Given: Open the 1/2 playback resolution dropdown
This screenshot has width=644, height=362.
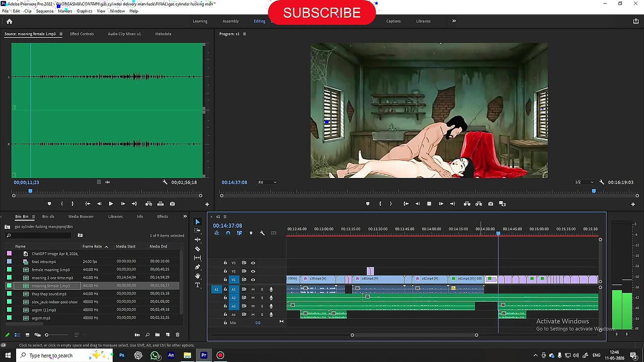Looking at the screenshot, I should pyautogui.click(x=585, y=182).
